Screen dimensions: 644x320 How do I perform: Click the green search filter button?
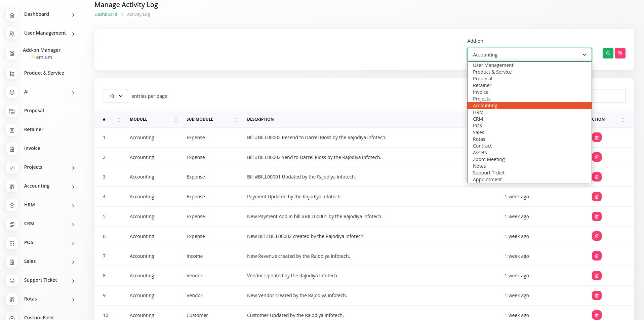click(x=608, y=53)
